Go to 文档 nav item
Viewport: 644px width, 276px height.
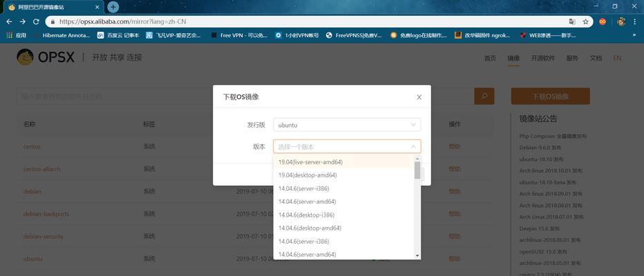[596, 58]
